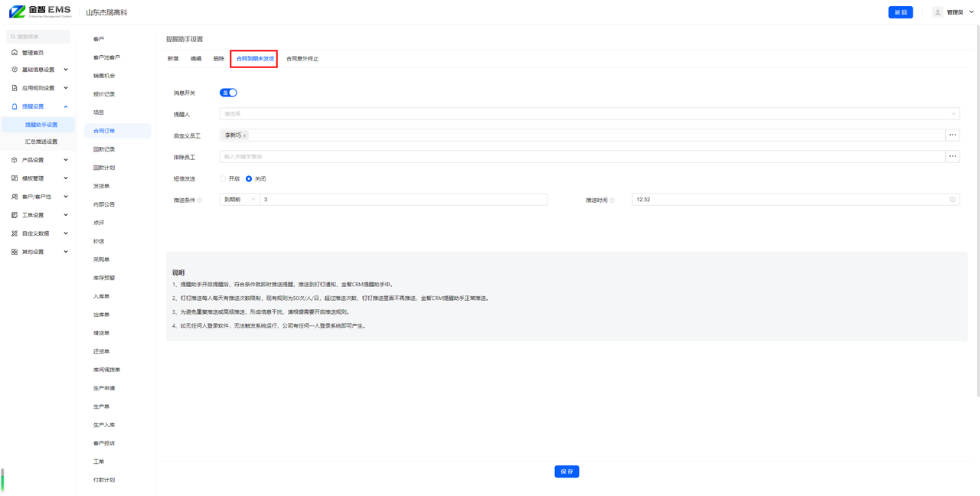Select 生产入库 in module list

pyautogui.click(x=104, y=425)
